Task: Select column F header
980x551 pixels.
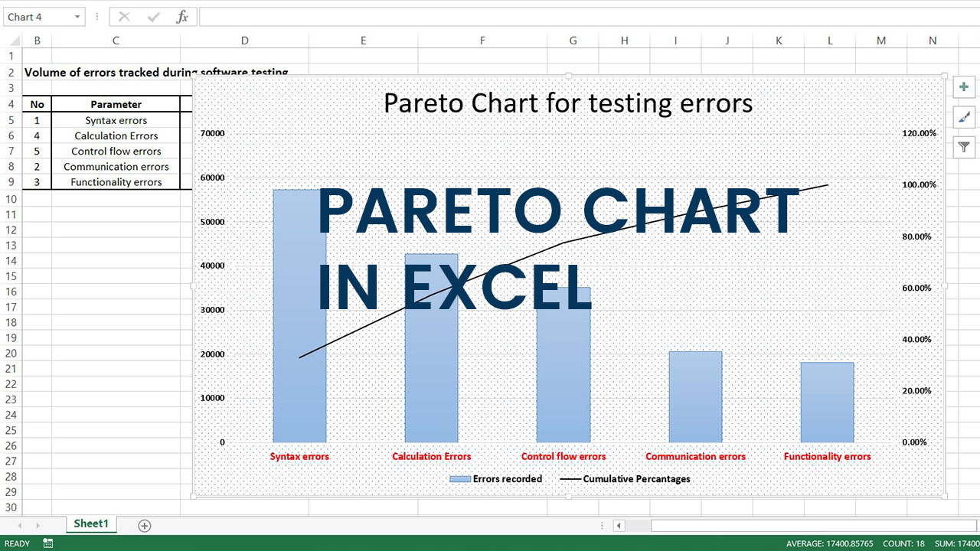Action: click(482, 41)
